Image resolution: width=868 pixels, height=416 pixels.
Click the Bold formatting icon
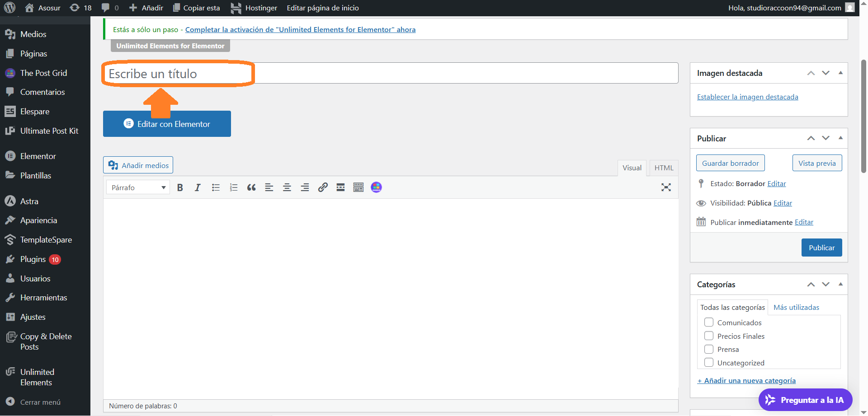[180, 187]
